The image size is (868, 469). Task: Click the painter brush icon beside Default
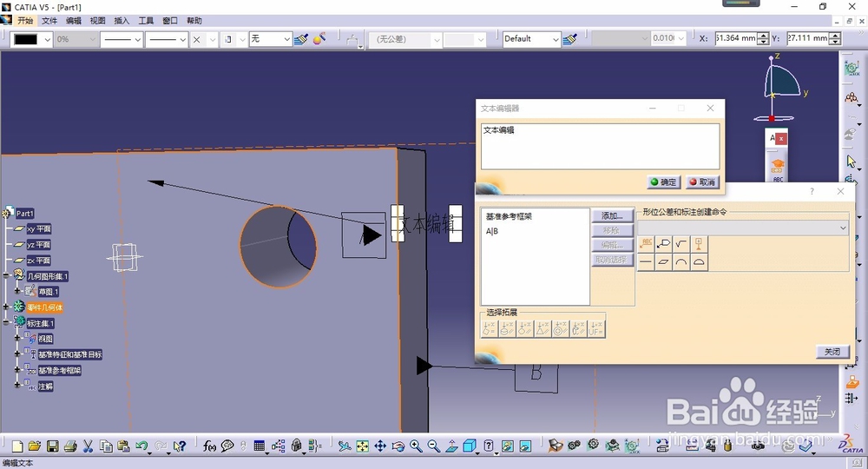pos(569,39)
